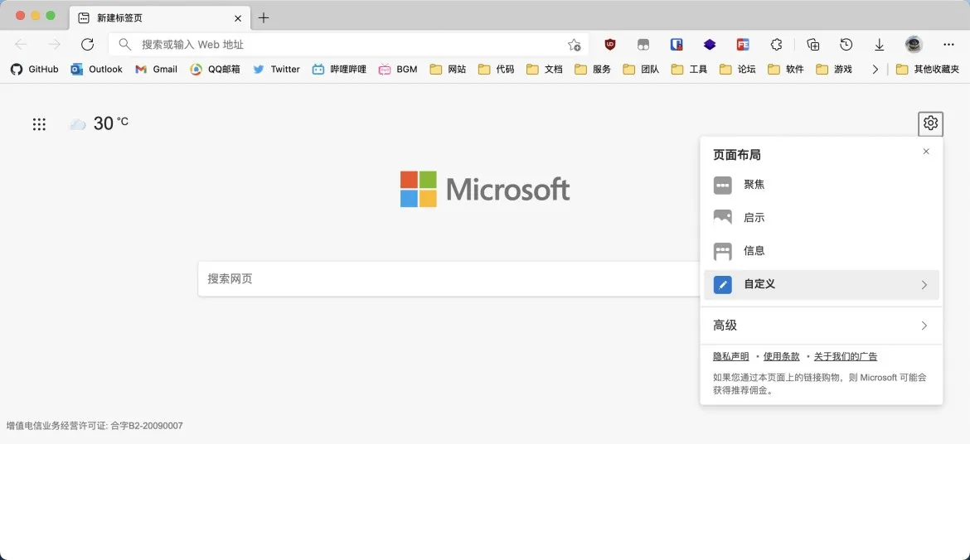
Task: Open the purple diamond extension icon
Action: [710, 45]
